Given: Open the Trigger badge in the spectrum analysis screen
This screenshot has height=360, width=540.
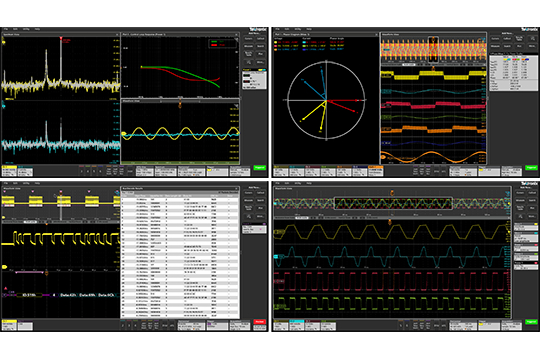Looking at the screenshot, I should click(218, 171).
